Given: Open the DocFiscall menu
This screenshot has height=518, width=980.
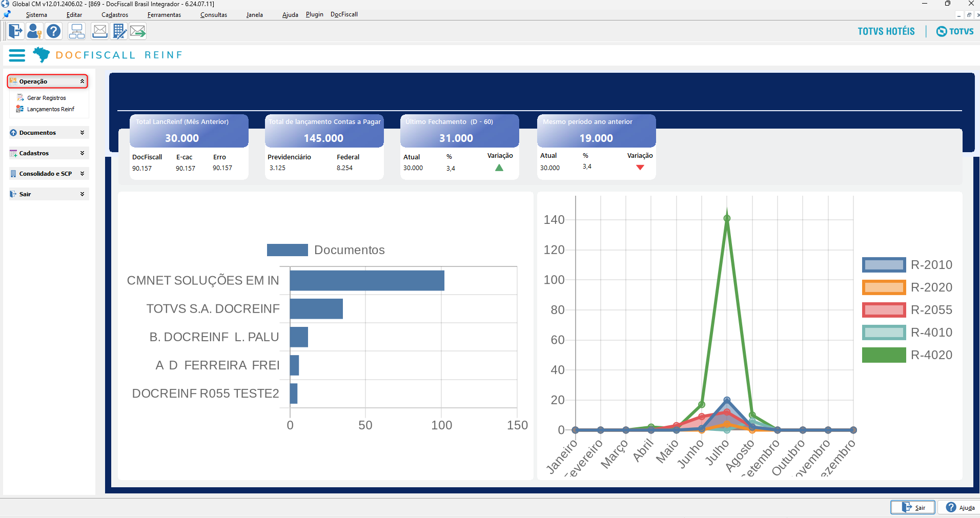Looking at the screenshot, I should [x=344, y=14].
